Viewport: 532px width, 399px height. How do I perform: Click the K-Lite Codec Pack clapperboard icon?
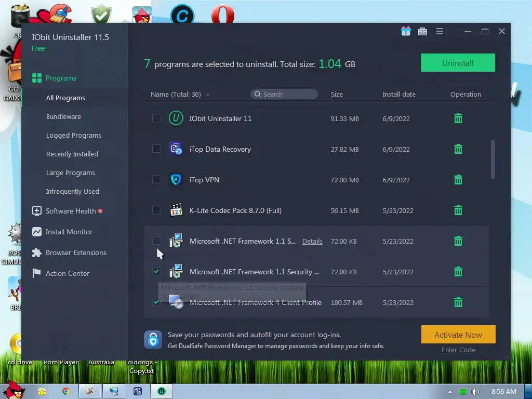pos(176,210)
